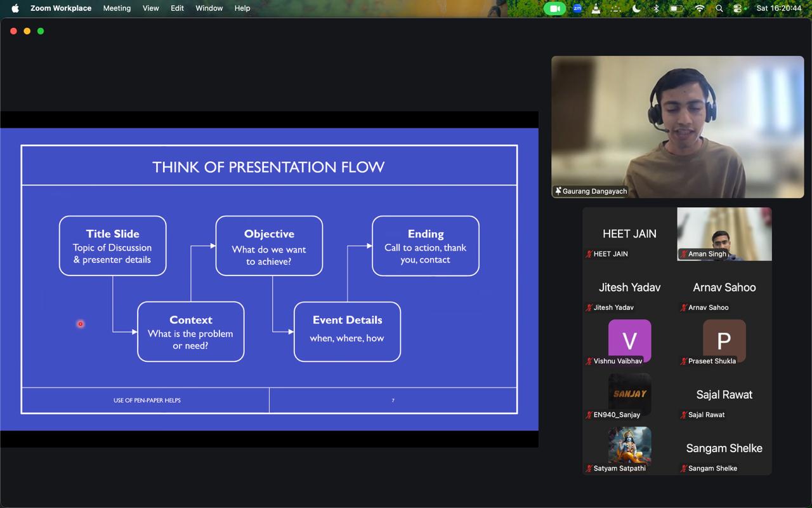Toggle Bluetooth from the menu bar icon
Viewport: 812px width, 508px height.
(656, 8)
